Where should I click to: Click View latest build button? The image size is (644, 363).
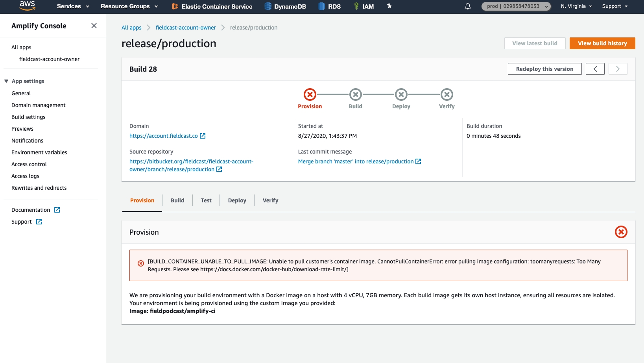click(535, 43)
